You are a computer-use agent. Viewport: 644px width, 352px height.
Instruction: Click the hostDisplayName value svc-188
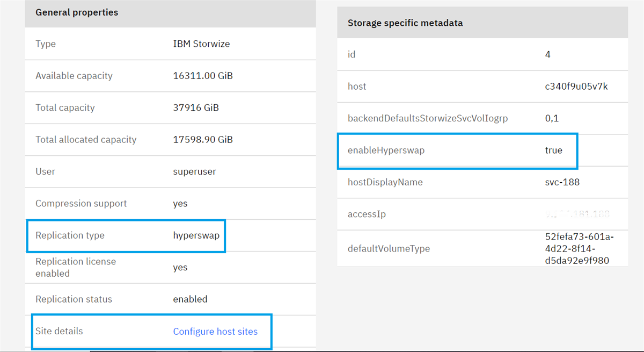coord(561,182)
